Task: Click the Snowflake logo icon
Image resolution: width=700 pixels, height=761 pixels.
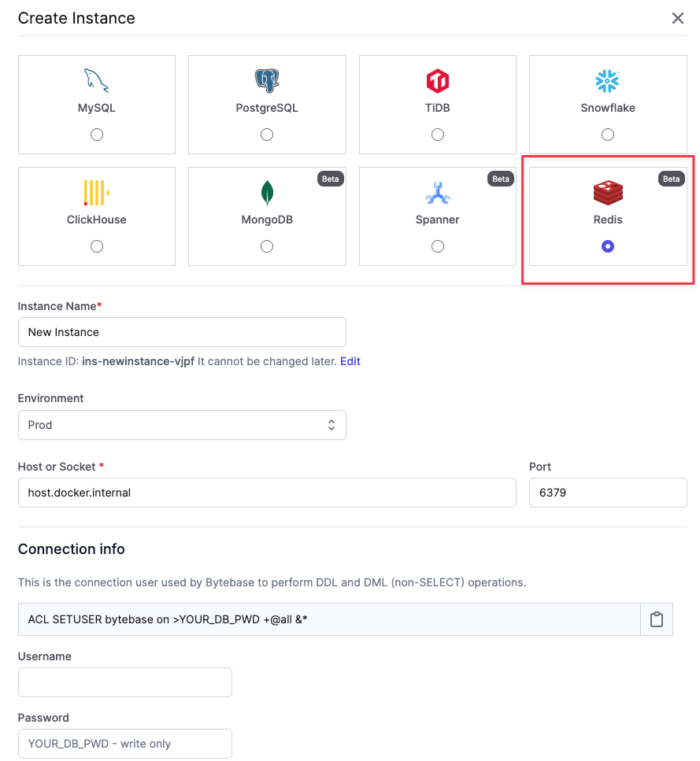Action: pyautogui.click(x=607, y=80)
